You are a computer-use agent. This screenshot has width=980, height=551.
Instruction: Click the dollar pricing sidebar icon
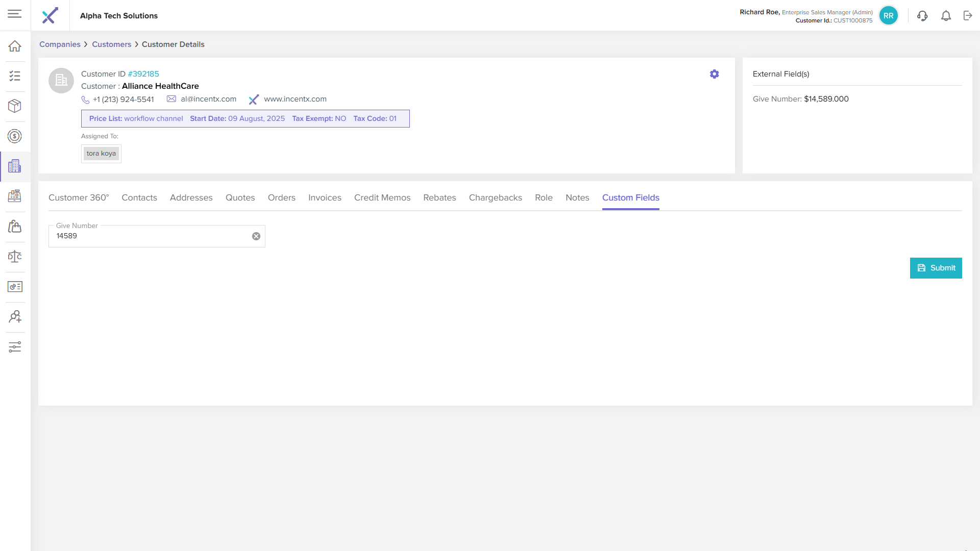pos(15,136)
